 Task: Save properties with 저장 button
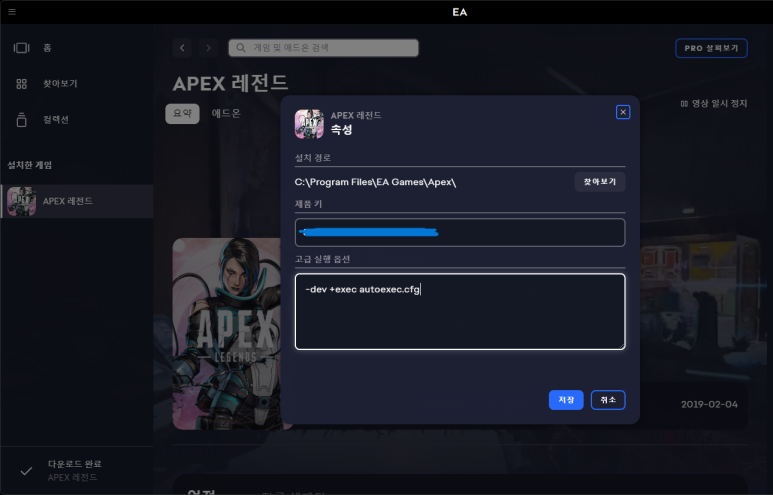point(566,400)
